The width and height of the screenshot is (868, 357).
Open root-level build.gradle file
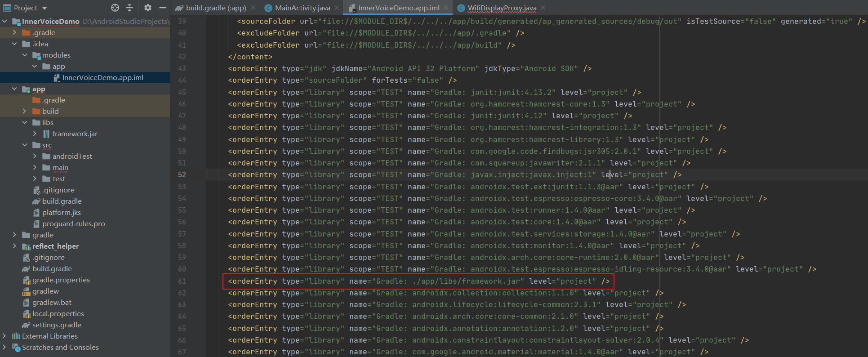[52, 269]
